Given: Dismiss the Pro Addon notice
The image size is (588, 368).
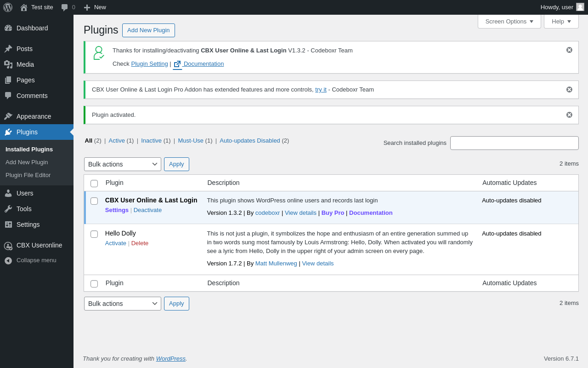Looking at the screenshot, I should pyautogui.click(x=569, y=90).
